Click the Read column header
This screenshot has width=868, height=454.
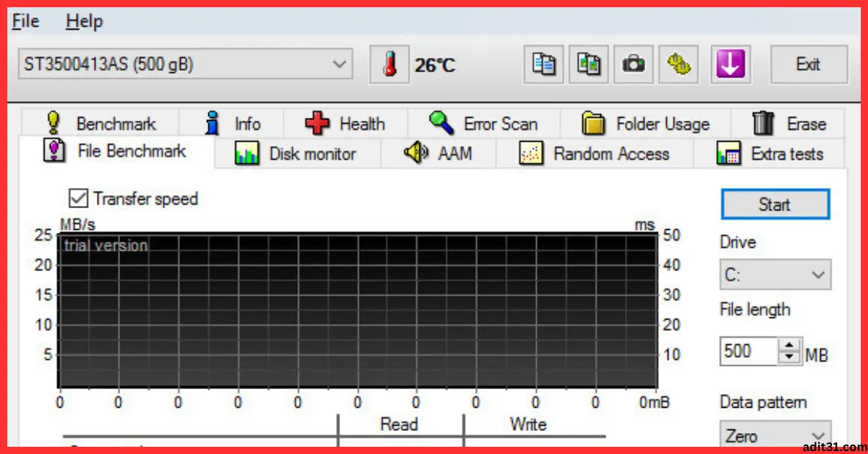click(x=399, y=424)
